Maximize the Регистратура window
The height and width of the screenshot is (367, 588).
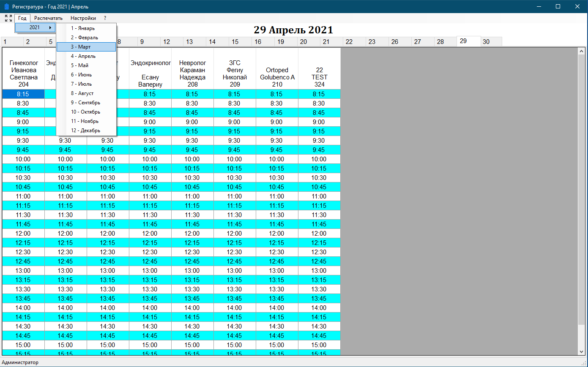pos(558,6)
